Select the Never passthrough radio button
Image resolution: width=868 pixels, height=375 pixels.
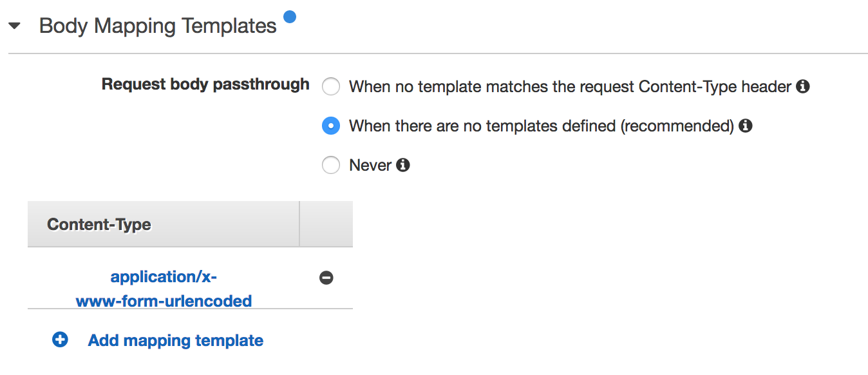coord(331,166)
